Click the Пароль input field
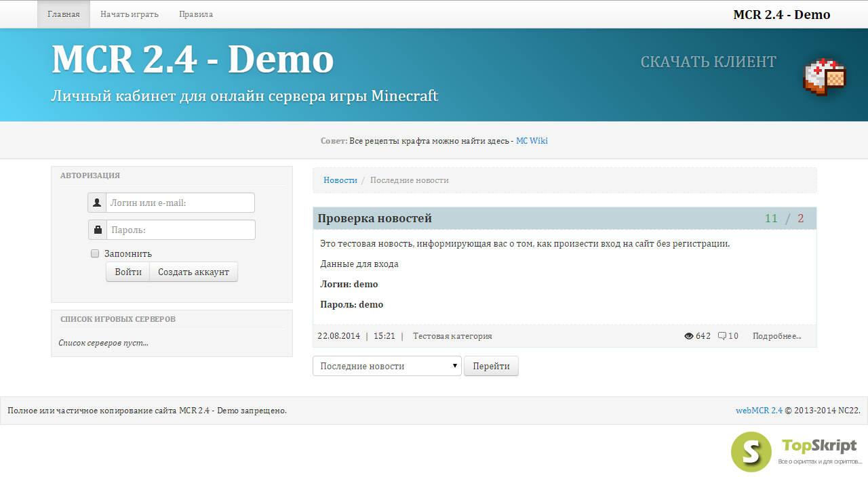868x477 pixels. pos(181,230)
